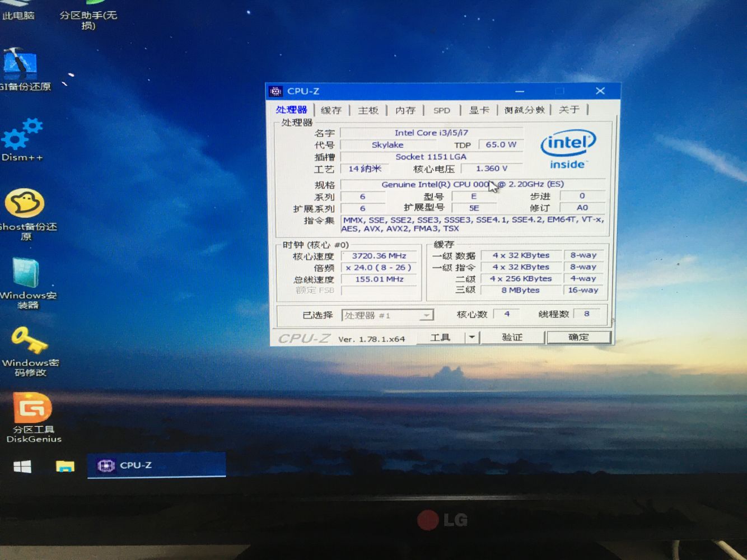Click the Socket 1151 LGA value
Screen dimensions: 747x560
tap(431, 157)
